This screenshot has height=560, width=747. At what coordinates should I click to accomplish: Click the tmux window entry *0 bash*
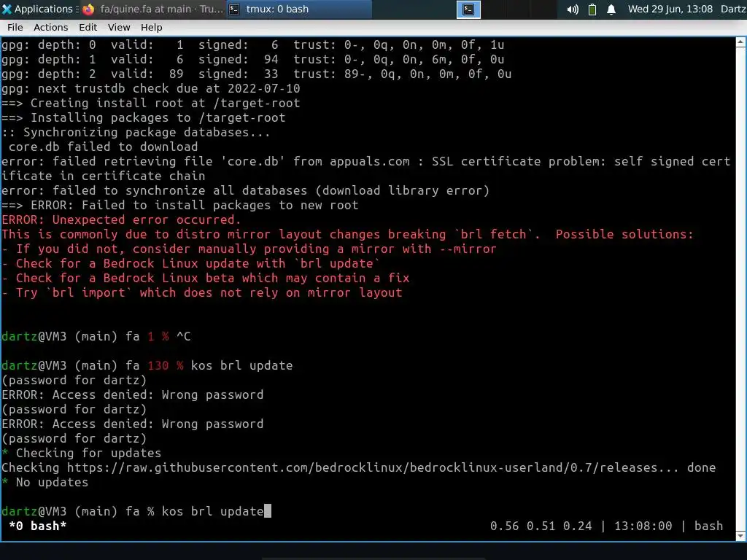coord(38,526)
